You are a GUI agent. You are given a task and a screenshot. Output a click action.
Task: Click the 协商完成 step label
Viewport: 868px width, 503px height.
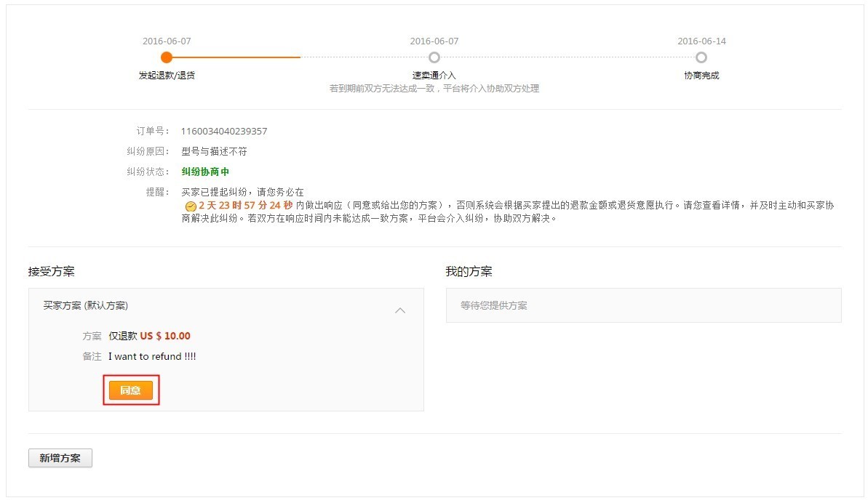(x=701, y=75)
